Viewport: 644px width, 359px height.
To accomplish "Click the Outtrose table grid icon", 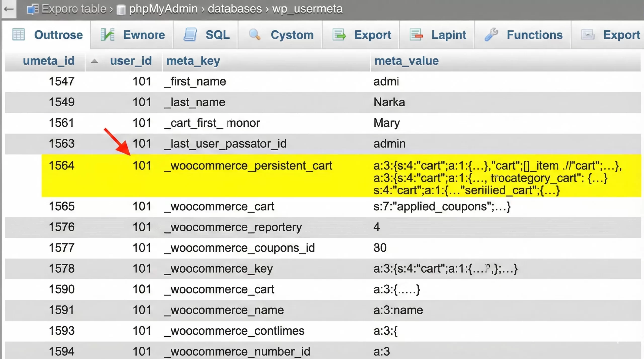I will (x=18, y=35).
